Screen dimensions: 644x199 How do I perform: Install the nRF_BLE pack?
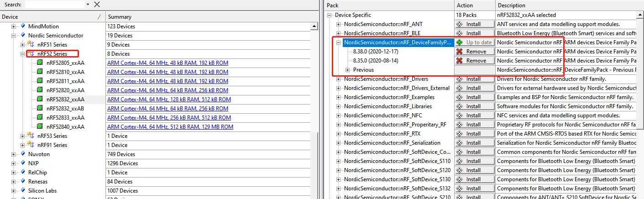[x=475, y=33]
